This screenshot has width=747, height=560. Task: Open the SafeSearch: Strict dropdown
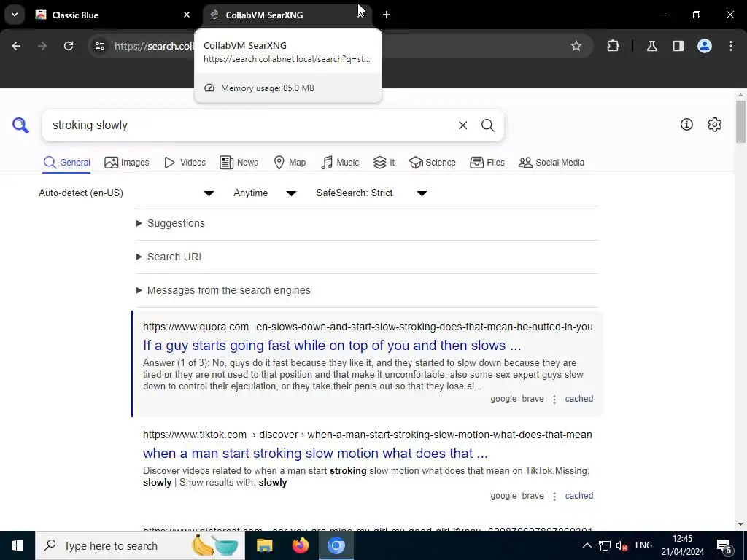click(x=371, y=192)
